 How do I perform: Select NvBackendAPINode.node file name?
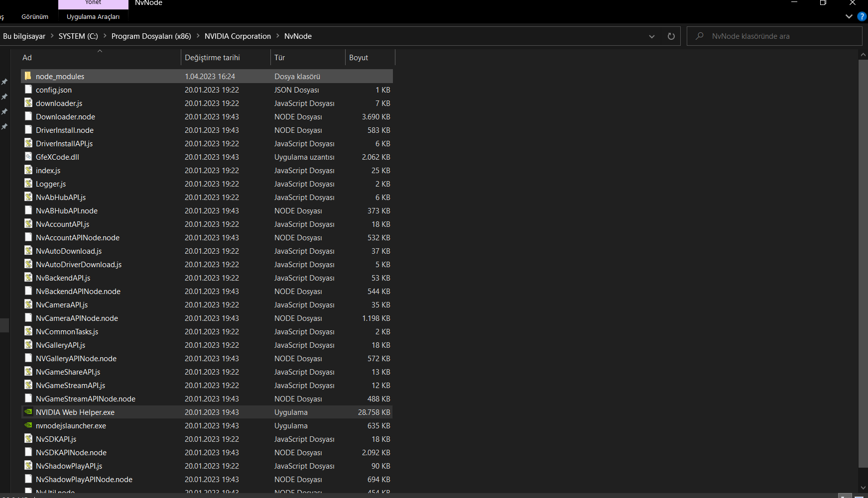pyautogui.click(x=78, y=291)
